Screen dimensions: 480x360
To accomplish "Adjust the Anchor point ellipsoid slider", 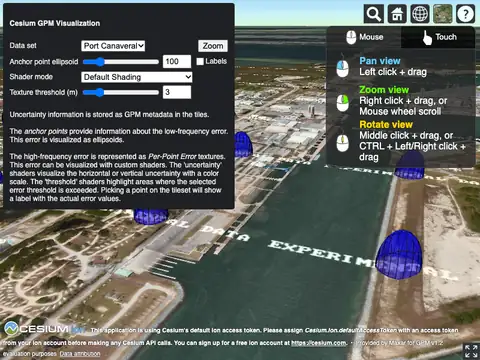I will tap(121, 62).
